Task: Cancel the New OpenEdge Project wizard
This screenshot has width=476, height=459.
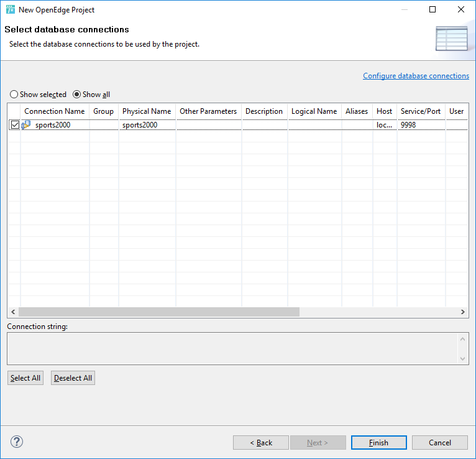Action: (439, 443)
